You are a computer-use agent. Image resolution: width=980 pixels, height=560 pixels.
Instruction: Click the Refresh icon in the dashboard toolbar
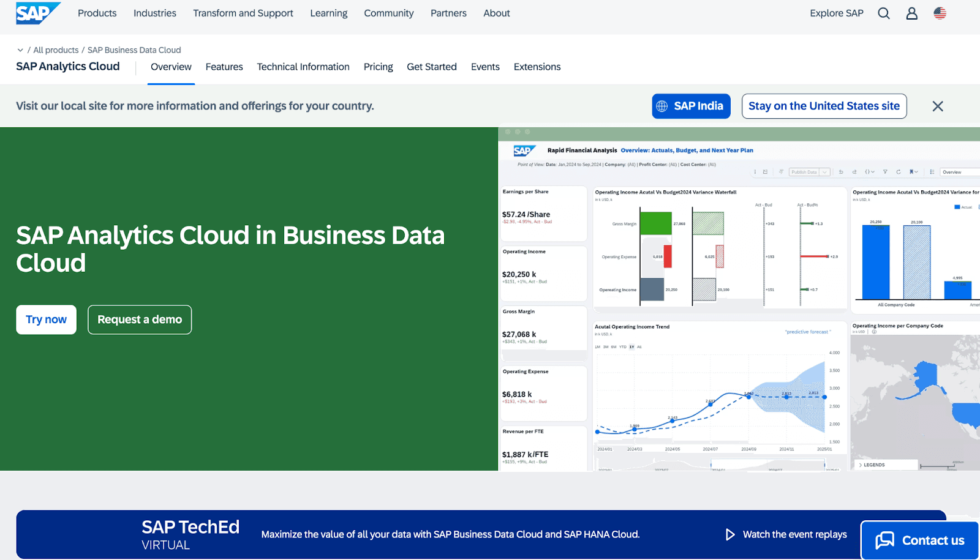coord(899,172)
